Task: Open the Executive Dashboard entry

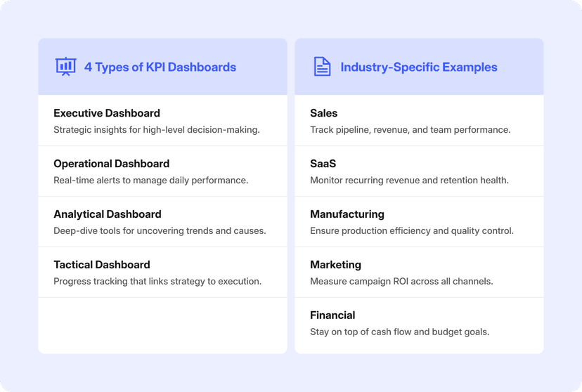Action: (x=107, y=113)
